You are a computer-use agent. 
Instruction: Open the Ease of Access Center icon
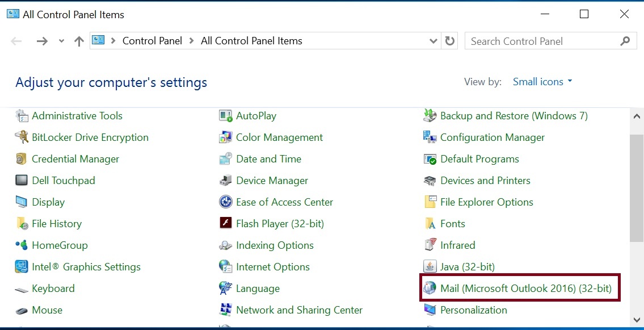click(226, 202)
